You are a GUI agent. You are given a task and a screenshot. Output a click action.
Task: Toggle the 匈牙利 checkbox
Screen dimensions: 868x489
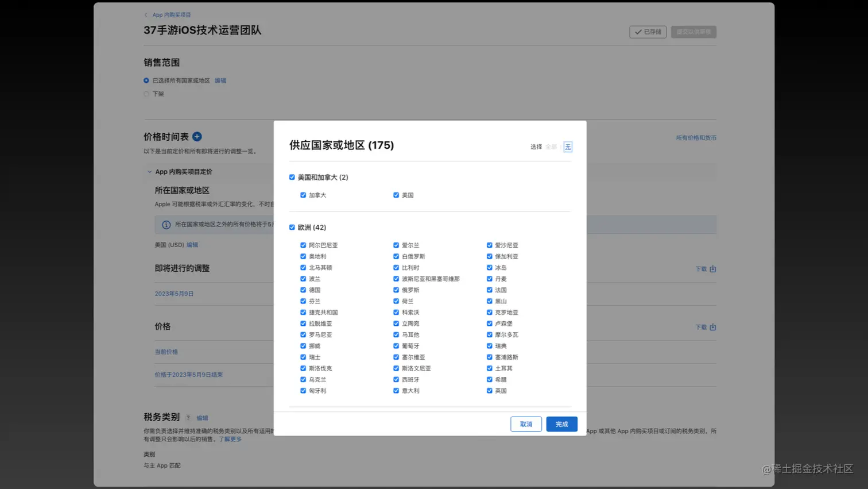(303, 391)
